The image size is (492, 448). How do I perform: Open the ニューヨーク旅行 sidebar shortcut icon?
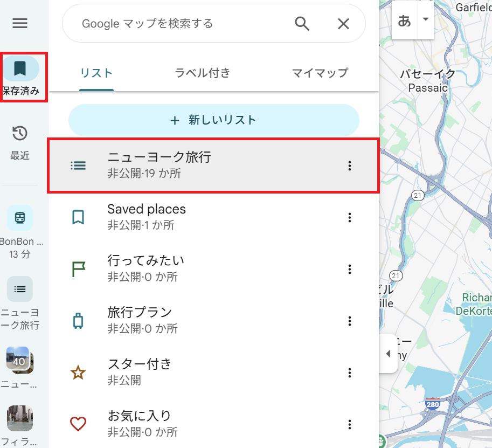pyautogui.click(x=20, y=289)
